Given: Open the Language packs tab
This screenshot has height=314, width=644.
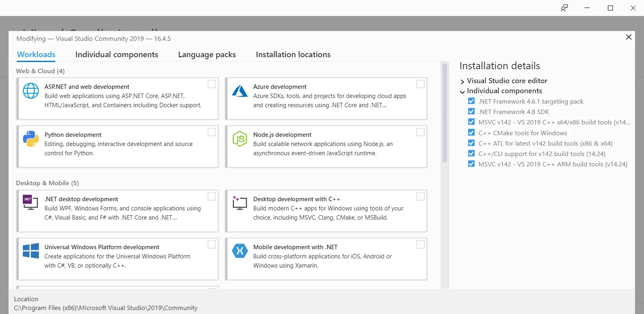Looking at the screenshot, I should (x=207, y=54).
